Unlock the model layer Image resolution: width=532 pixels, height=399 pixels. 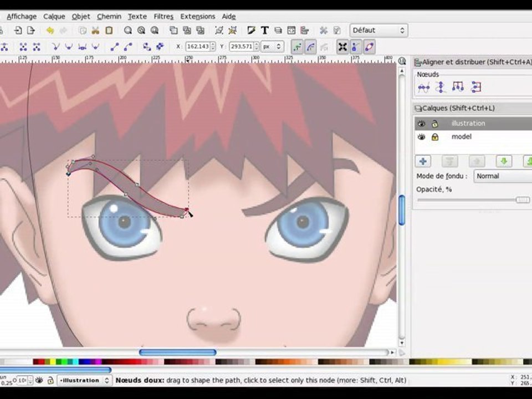pos(434,137)
